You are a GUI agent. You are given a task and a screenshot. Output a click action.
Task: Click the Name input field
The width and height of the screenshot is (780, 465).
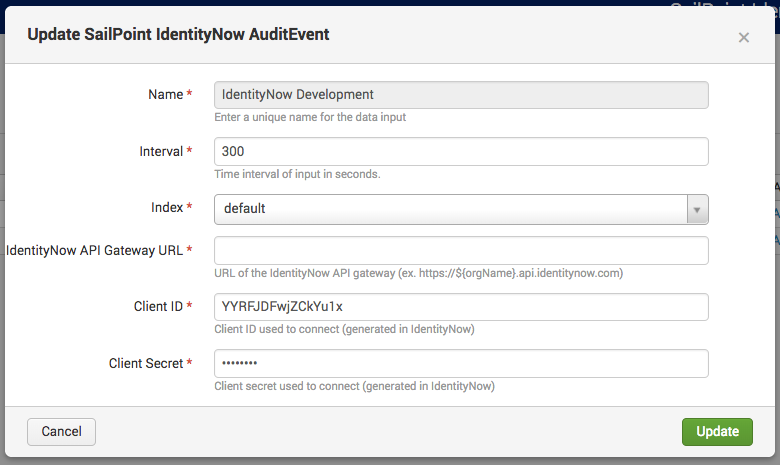[x=461, y=95]
